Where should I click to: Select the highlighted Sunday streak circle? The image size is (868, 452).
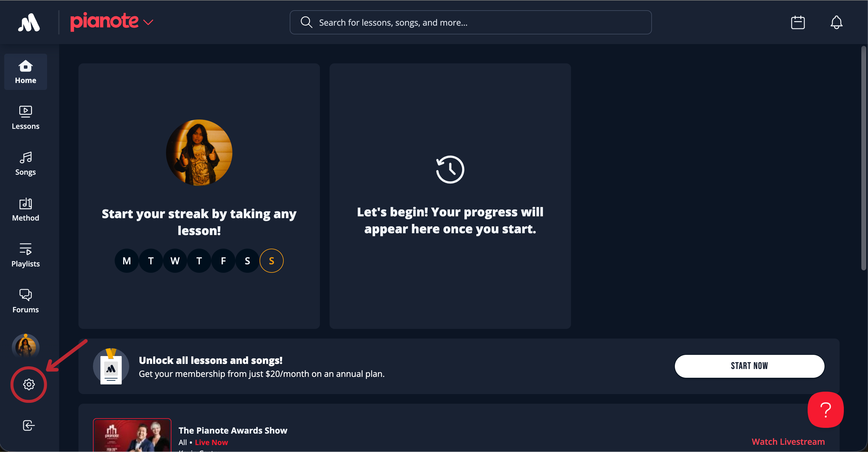(x=271, y=261)
